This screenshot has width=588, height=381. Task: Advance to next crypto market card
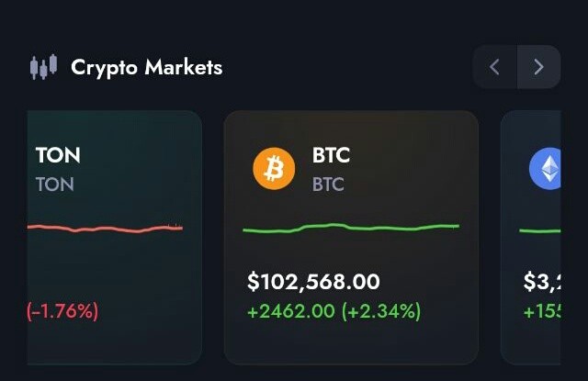tap(539, 67)
